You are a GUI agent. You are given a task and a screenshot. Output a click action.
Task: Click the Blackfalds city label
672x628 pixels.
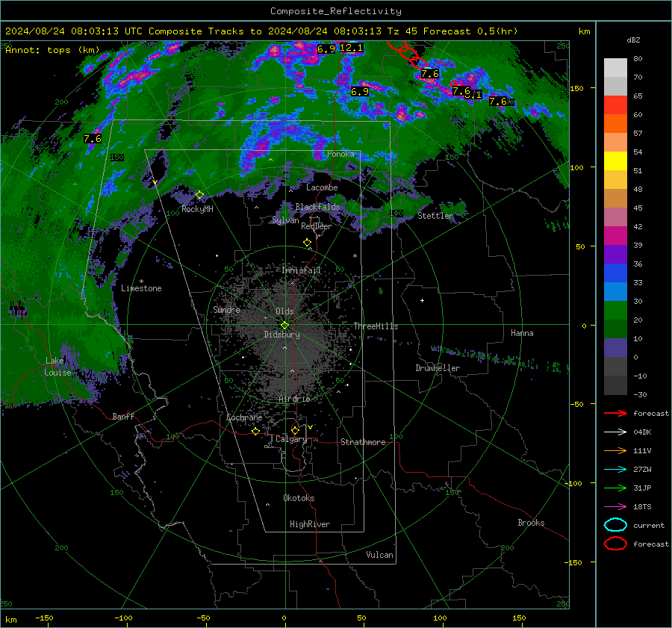(317, 207)
